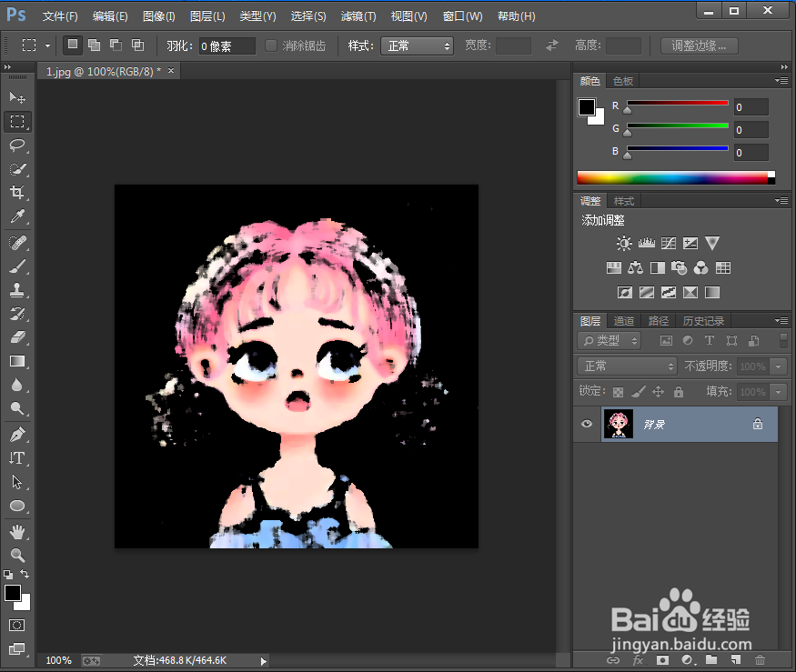Screen dimensions: 796x672
Task: Switch to the 路径 paths tab
Action: (x=658, y=321)
